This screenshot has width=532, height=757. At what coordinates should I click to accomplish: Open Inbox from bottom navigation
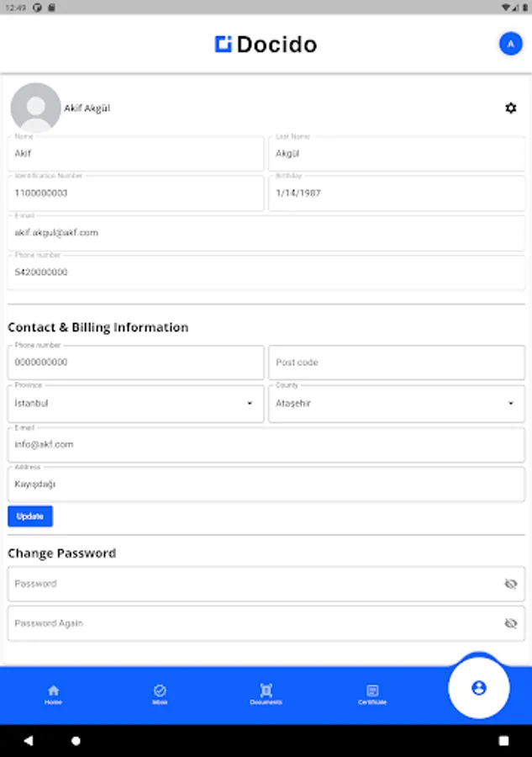pos(160,695)
